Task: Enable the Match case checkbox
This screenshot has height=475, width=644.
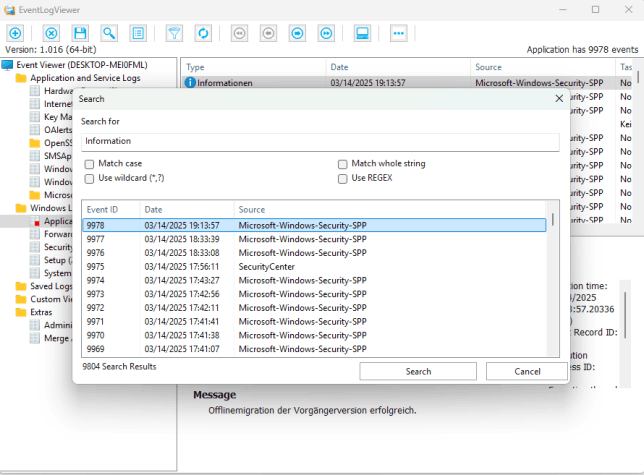Action: point(90,163)
